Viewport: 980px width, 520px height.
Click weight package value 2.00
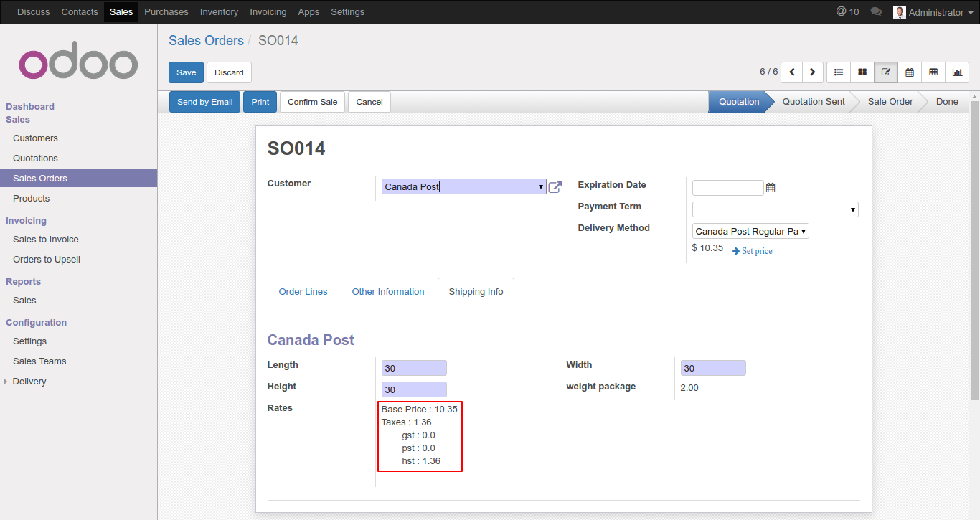coord(689,388)
